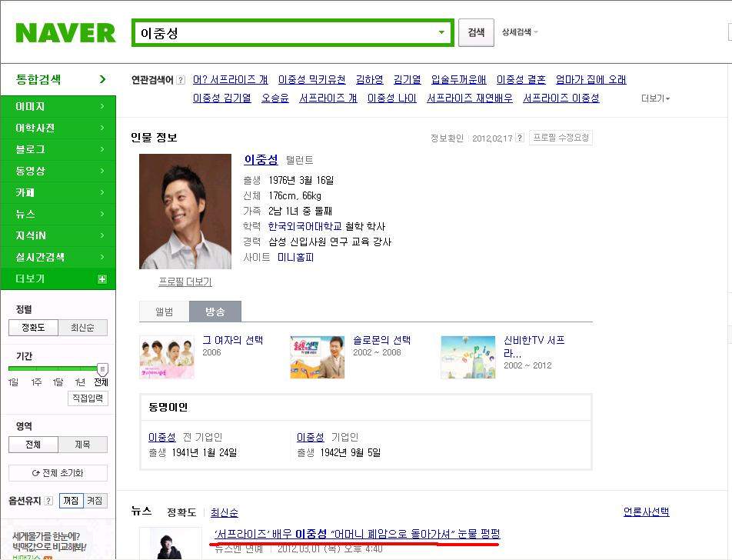Set search area to 제목
732x560 pixels.
tap(82, 445)
